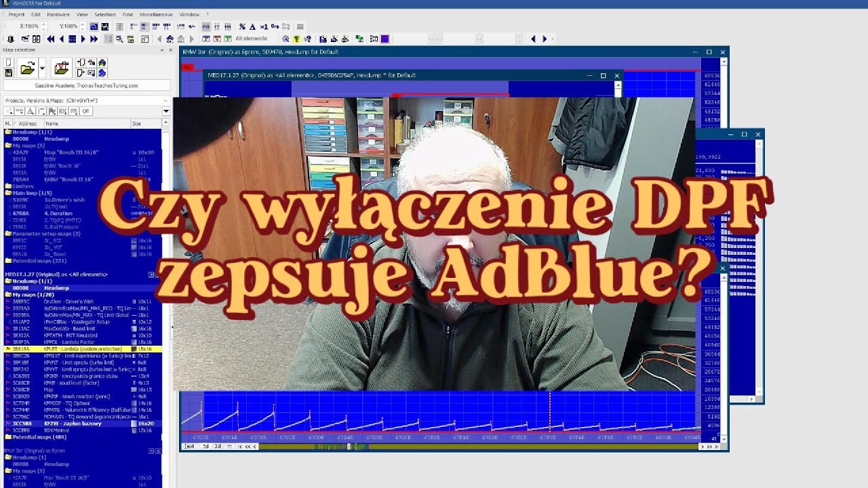Open the Window menu

click(189, 14)
